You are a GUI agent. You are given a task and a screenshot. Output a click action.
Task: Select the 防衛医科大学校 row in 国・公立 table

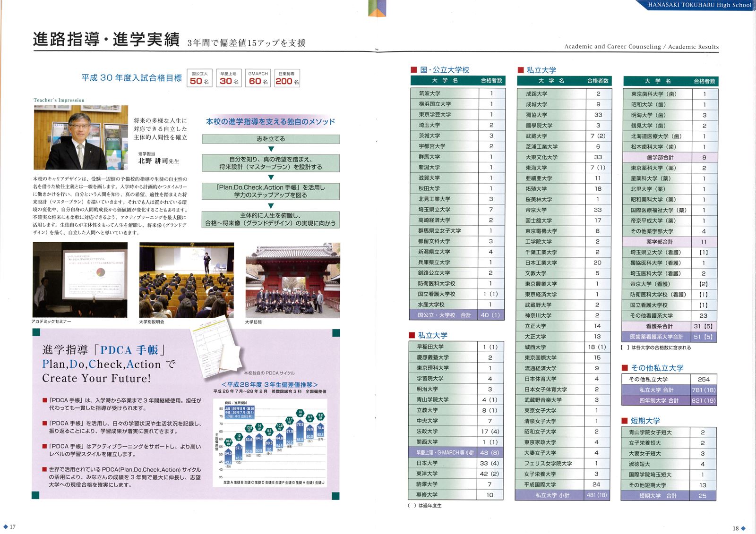coord(458,283)
